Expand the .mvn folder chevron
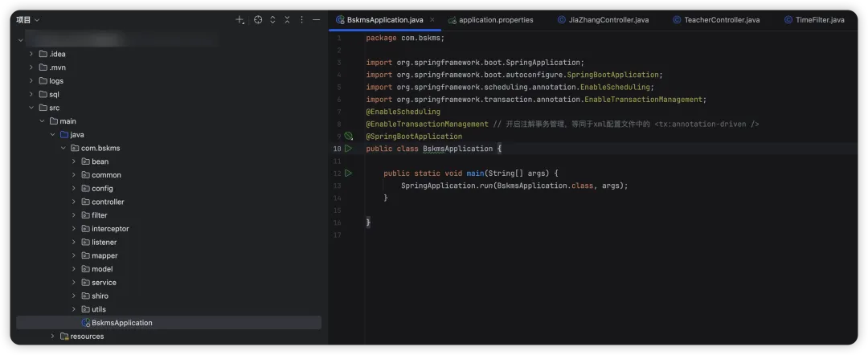 (31, 67)
